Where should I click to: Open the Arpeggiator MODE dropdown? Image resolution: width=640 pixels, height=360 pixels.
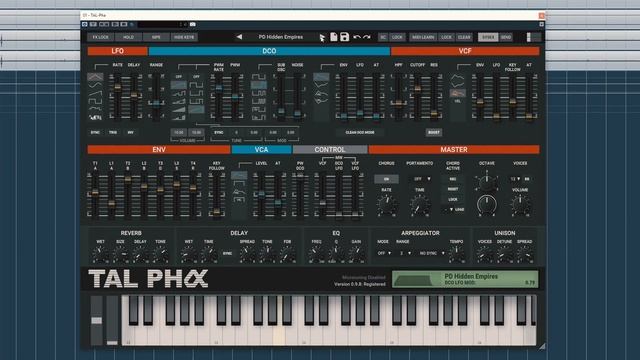384,253
